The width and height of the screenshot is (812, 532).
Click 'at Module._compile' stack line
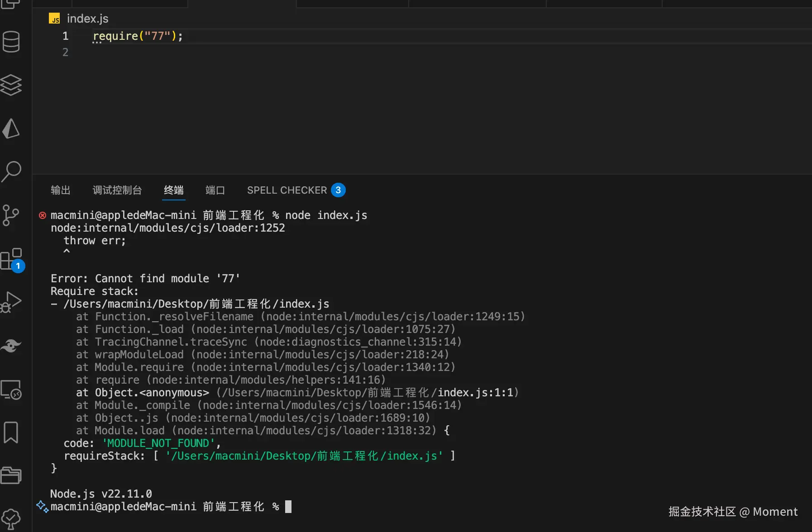tap(269, 405)
